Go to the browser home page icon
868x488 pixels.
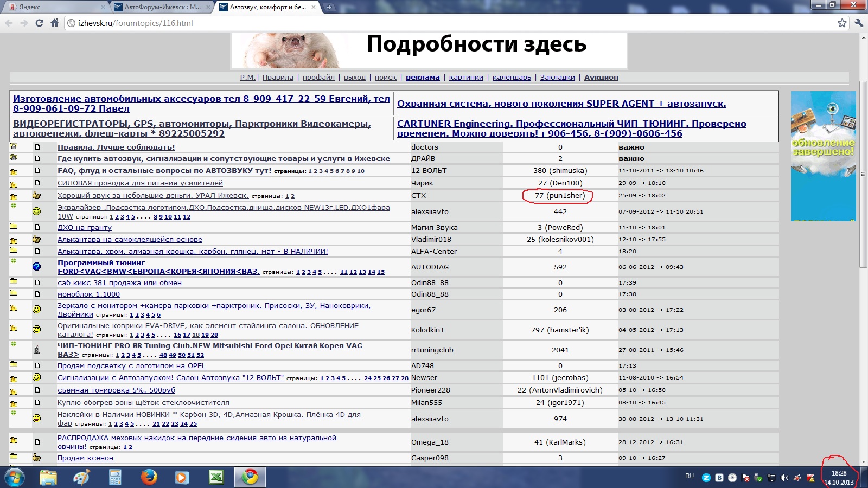54,23
